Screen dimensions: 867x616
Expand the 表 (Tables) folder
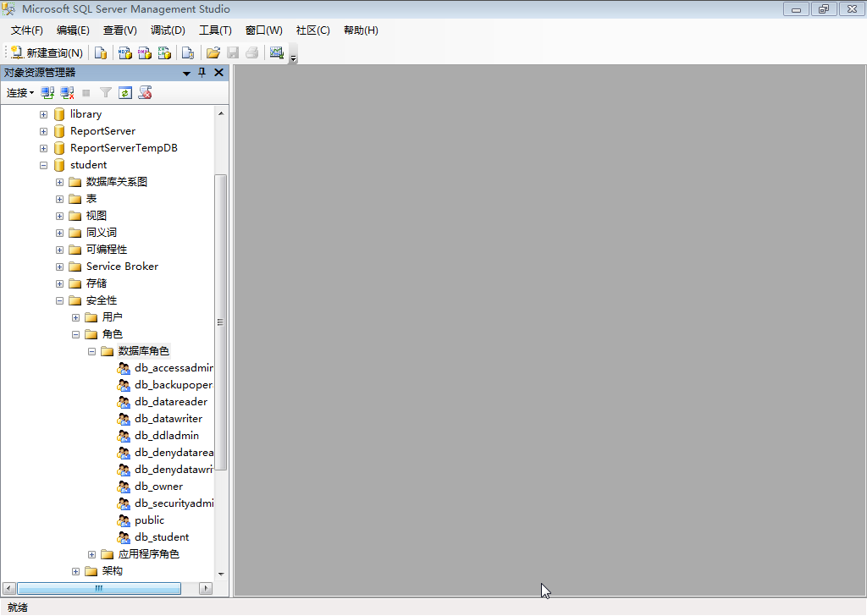(60, 200)
